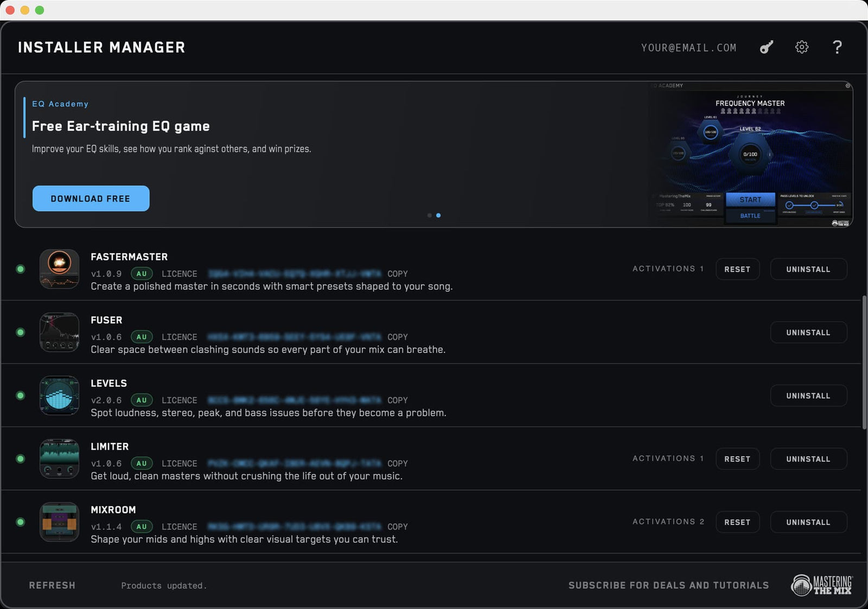Click the AU badge for FUSER
Image resolution: width=868 pixels, height=609 pixels.
pyautogui.click(x=142, y=337)
